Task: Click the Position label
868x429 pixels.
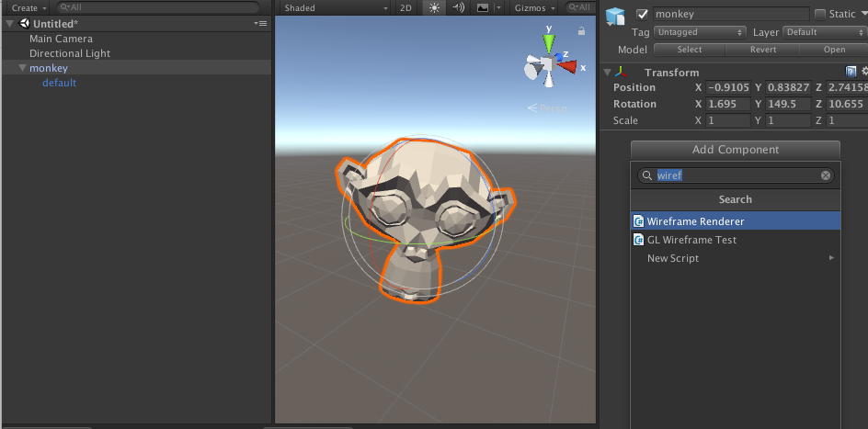Action: coord(634,87)
